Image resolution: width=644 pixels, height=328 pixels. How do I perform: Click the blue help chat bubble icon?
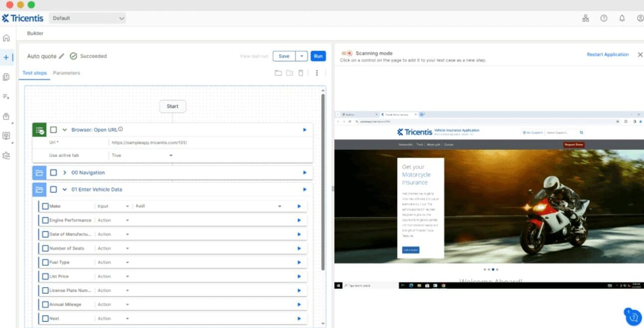click(x=634, y=317)
